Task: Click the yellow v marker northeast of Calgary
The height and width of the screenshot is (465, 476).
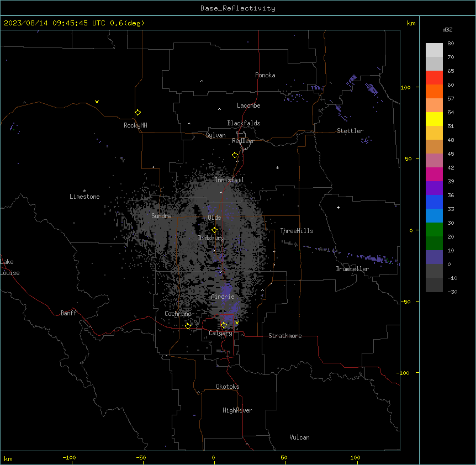Action: click(x=237, y=323)
